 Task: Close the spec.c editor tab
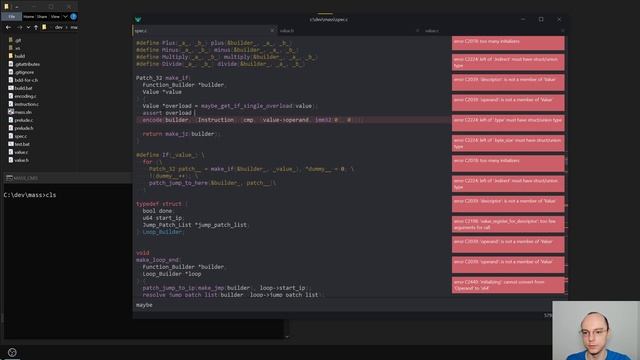[272, 31]
